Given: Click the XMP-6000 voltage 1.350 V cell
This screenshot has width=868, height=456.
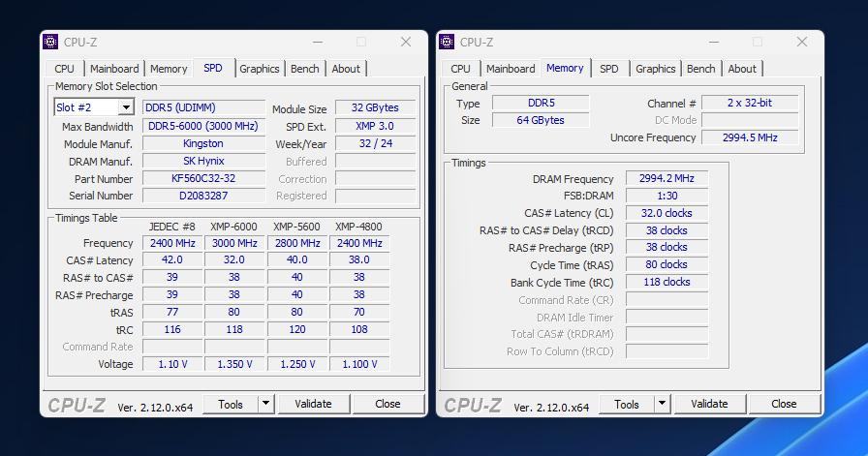Looking at the screenshot, I should coord(234,364).
